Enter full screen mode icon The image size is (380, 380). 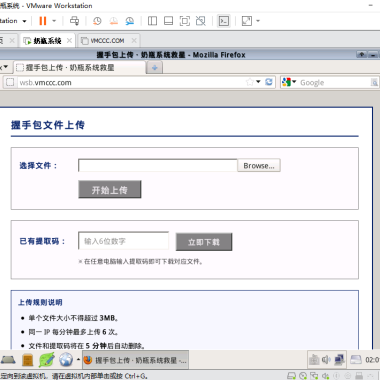pos(184,21)
